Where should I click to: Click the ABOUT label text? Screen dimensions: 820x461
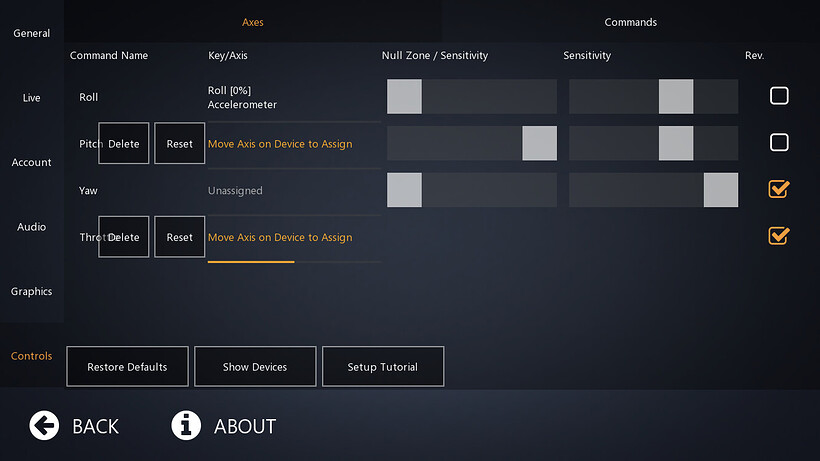click(x=245, y=426)
